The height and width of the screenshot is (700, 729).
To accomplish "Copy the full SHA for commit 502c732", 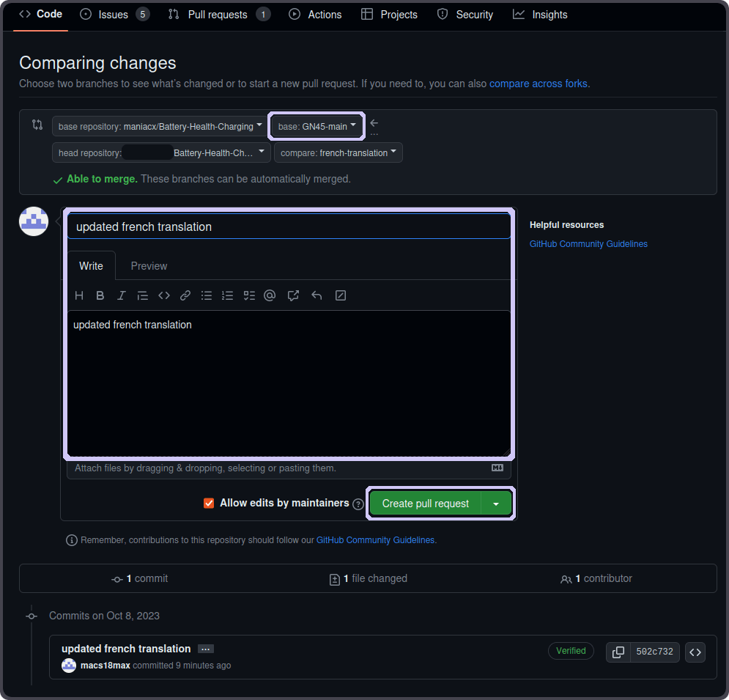I will [618, 652].
